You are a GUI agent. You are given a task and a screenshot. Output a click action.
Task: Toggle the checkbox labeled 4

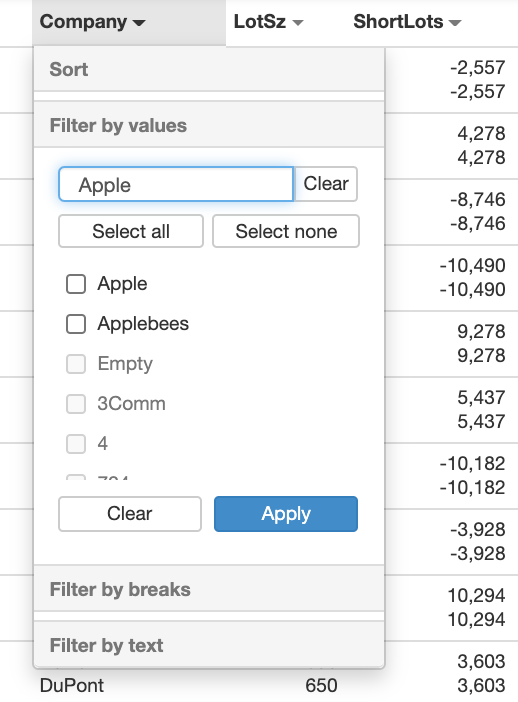coord(76,444)
